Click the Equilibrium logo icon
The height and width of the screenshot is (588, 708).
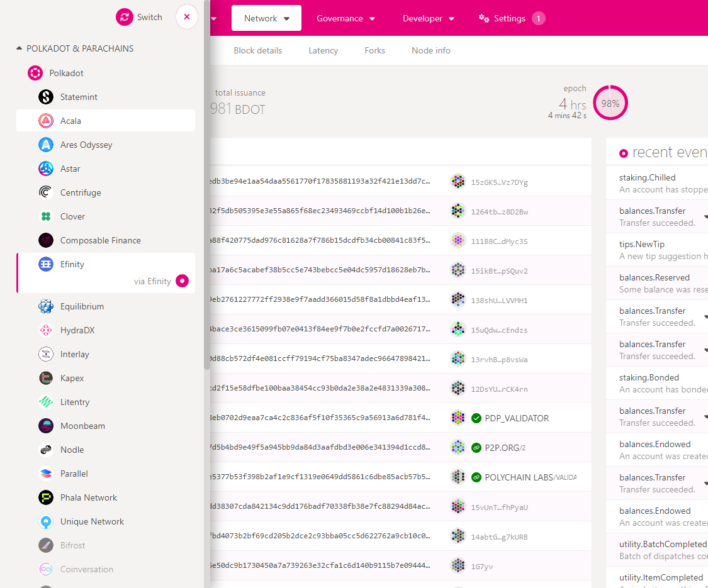click(45, 306)
